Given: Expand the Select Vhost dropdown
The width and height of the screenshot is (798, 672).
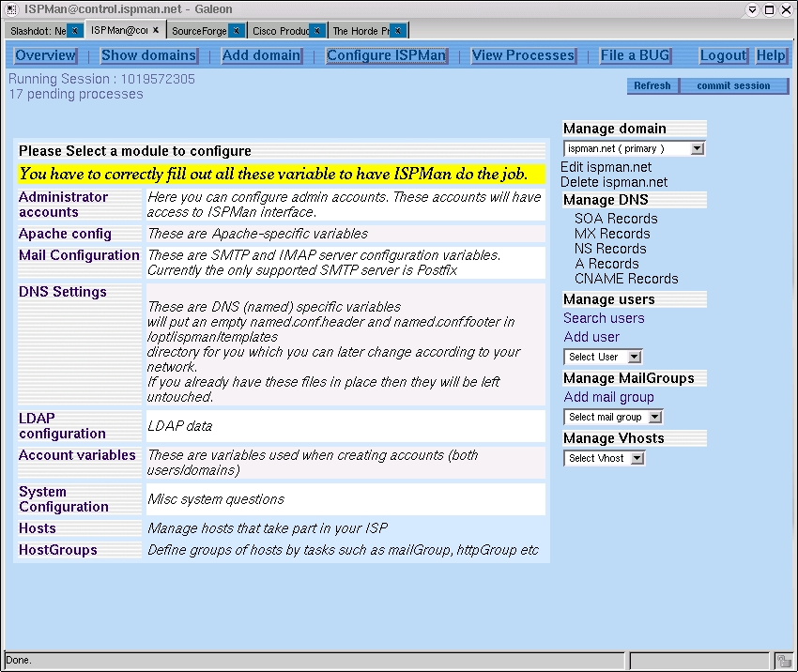Looking at the screenshot, I should pos(604,458).
